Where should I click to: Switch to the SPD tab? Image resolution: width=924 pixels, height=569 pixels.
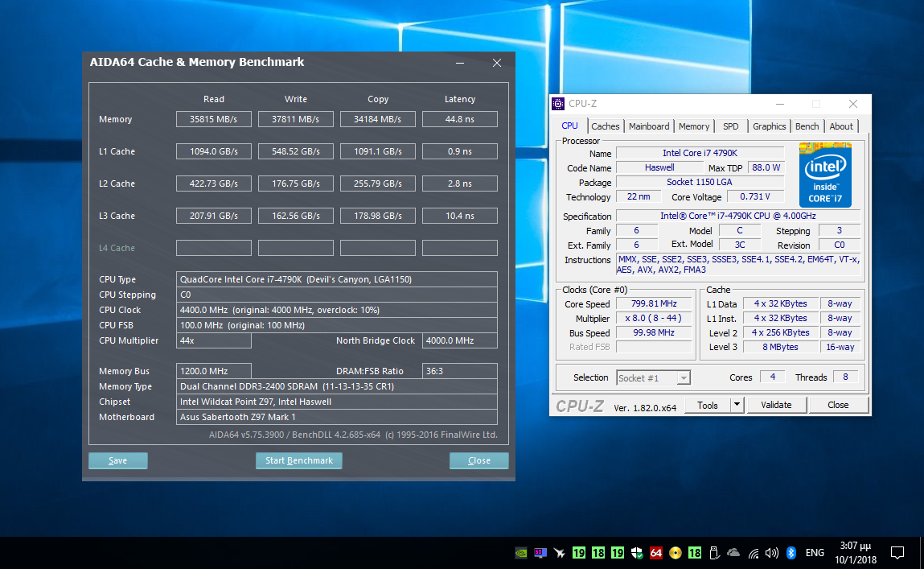[x=731, y=126]
